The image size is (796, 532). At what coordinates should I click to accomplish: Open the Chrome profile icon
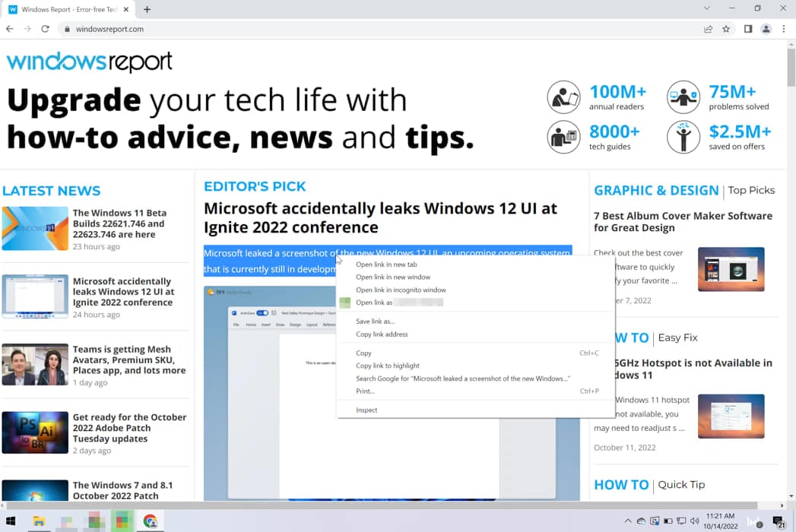[766, 29]
